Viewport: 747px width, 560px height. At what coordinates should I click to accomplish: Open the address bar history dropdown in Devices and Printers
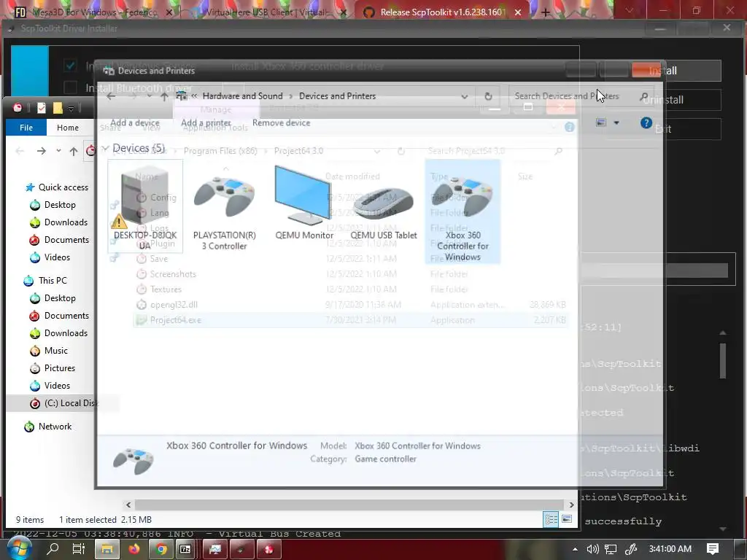point(464,97)
